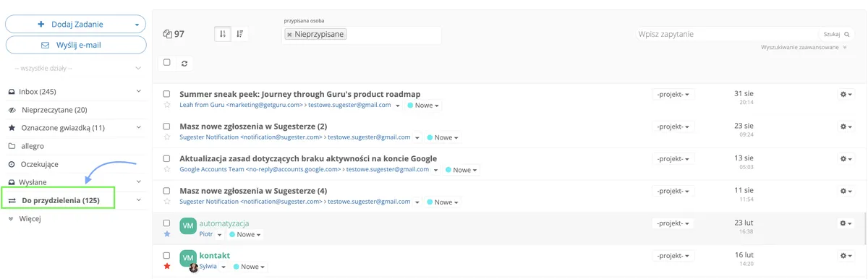Open gear settings for Summer sneak peek row
The width and height of the screenshot is (868, 279).
(x=846, y=95)
